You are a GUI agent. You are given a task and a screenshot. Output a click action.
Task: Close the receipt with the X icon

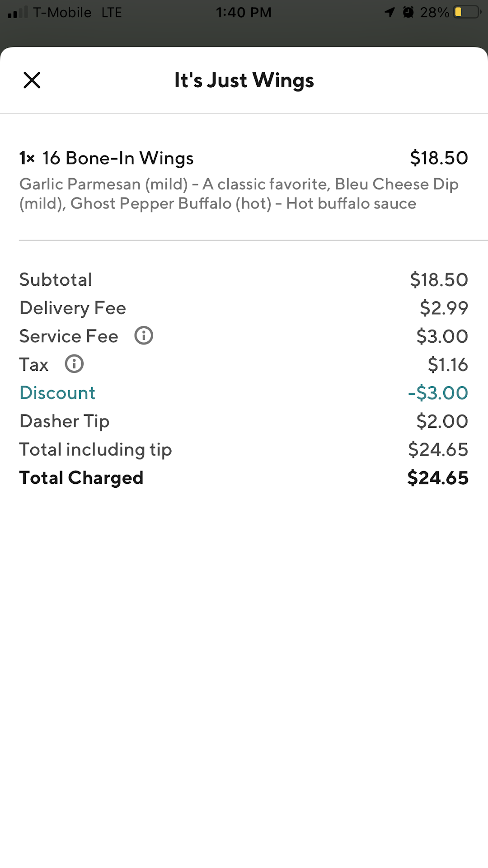(x=32, y=80)
